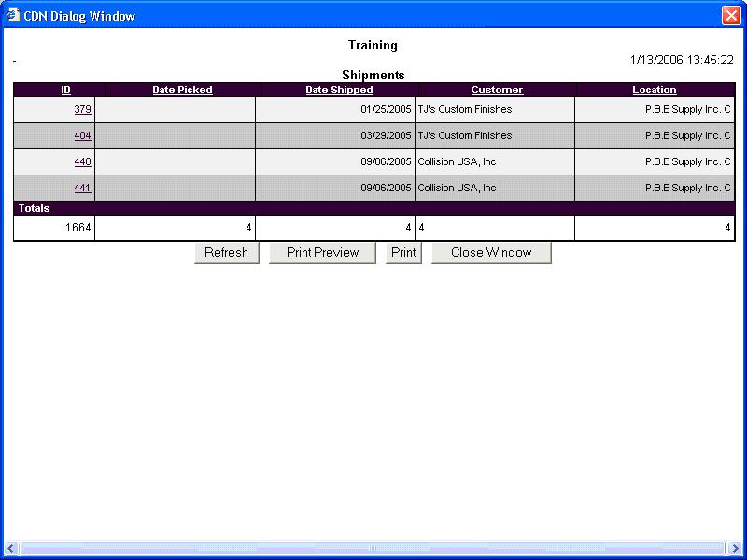Open shipment ID 440
The image size is (747, 560).
[x=82, y=161]
